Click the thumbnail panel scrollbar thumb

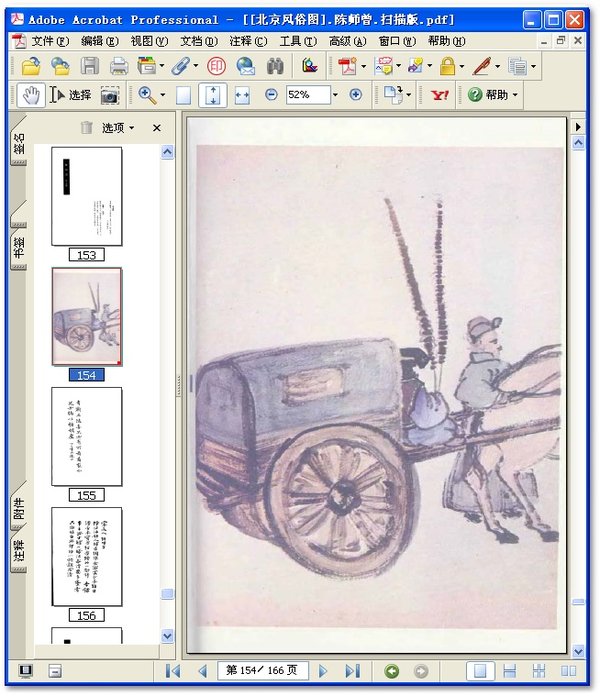pyautogui.click(x=167, y=594)
